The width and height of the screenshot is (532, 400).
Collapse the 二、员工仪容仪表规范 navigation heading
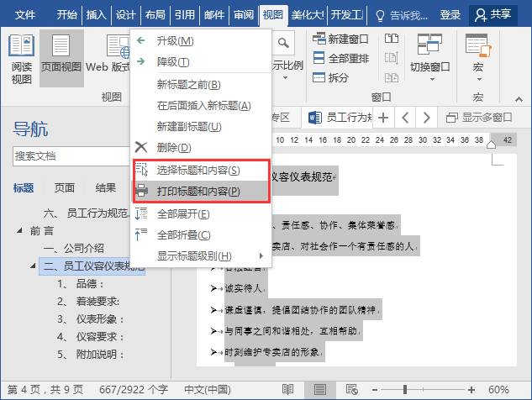pyautogui.click(x=32, y=266)
